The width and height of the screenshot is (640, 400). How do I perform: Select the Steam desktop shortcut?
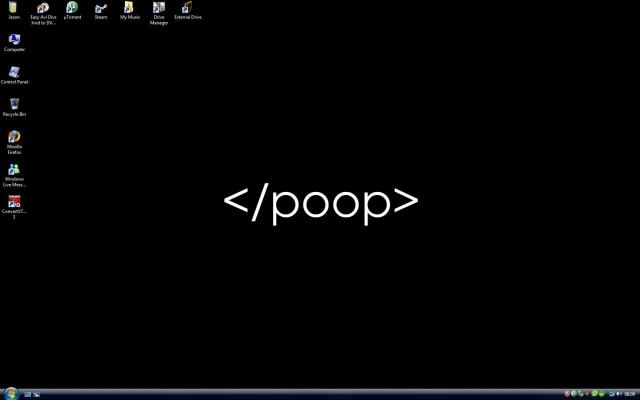[x=101, y=11]
